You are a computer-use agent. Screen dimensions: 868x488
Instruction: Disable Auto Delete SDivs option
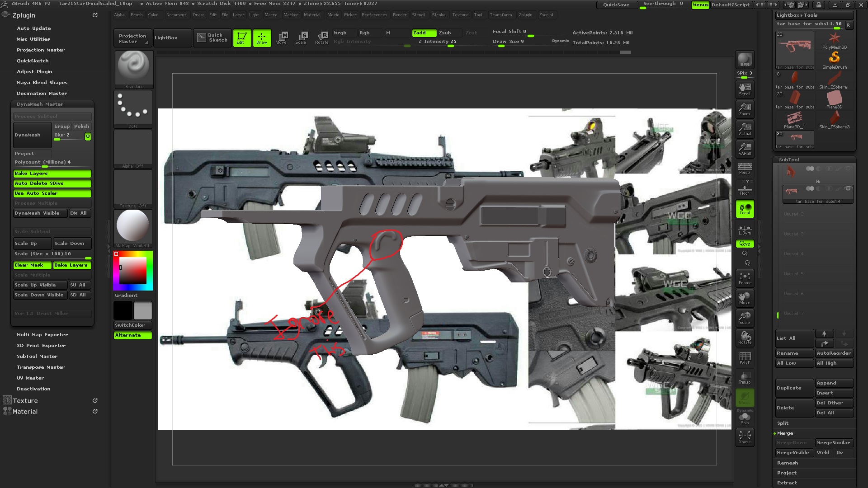click(52, 183)
